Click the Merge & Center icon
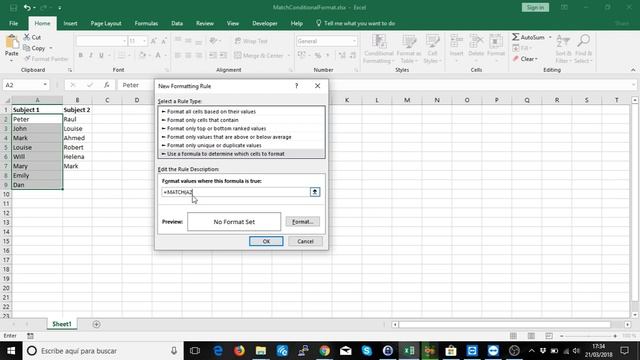This screenshot has width=640, height=360. 259,55
